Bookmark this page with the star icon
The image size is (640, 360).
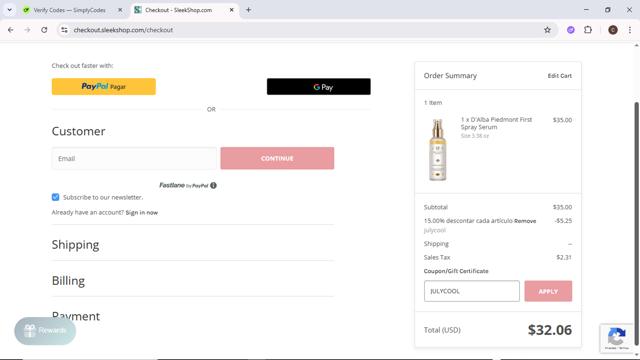click(x=547, y=30)
